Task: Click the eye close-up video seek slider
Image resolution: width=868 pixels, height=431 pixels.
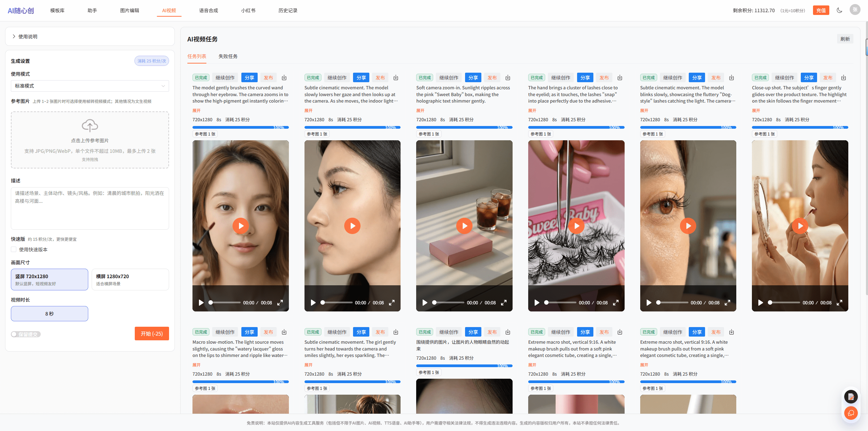Action: click(672, 302)
